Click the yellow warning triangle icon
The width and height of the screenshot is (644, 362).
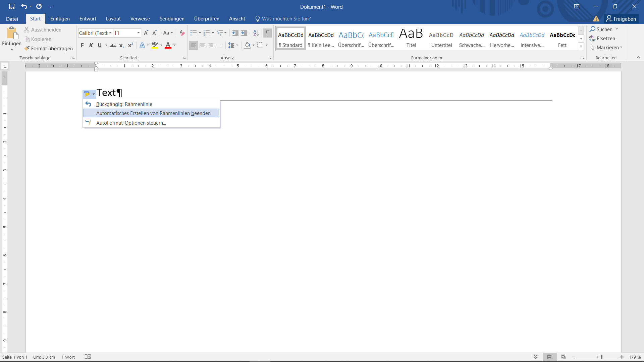tap(596, 19)
